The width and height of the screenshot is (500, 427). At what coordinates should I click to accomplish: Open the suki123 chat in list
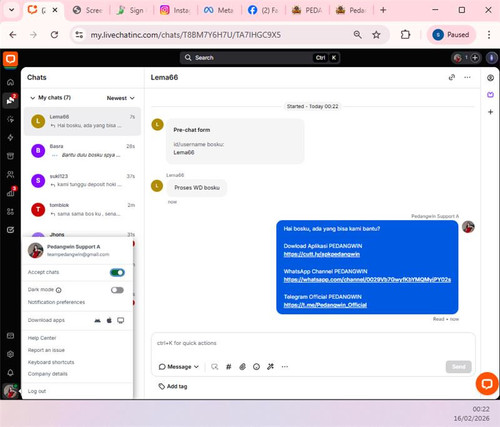coord(82,180)
